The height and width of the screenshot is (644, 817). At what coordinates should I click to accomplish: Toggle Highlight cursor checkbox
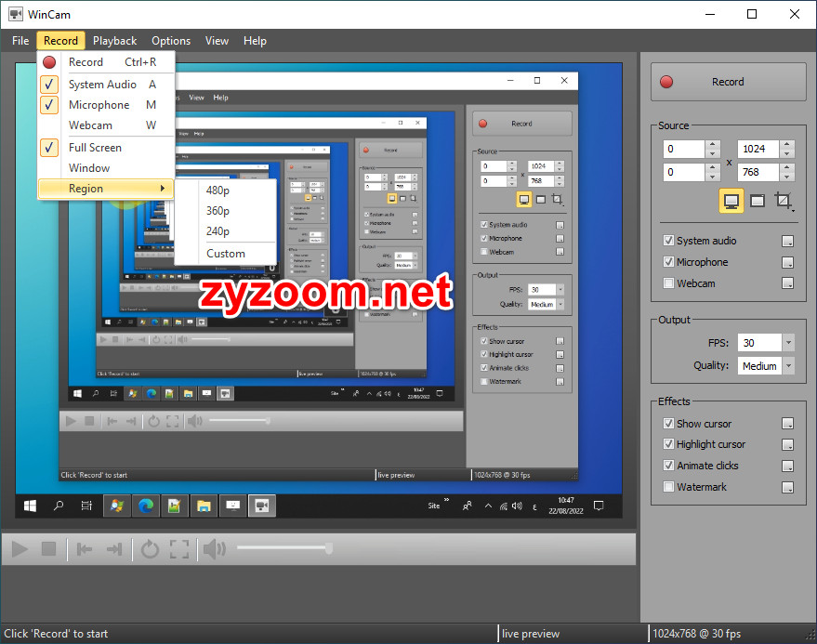[668, 444]
